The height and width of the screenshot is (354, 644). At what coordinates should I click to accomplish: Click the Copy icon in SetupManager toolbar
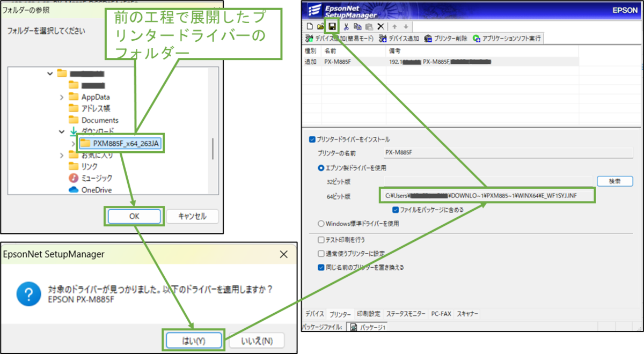(357, 26)
